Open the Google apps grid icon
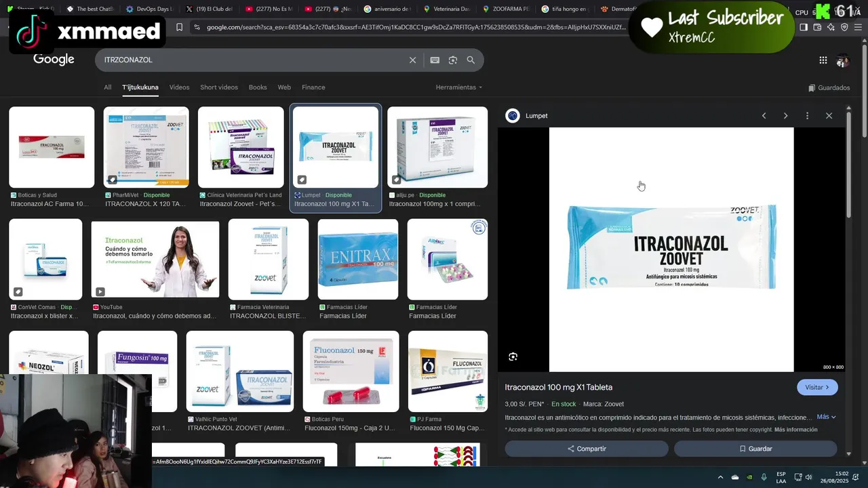The height and width of the screenshot is (488, 868). [823, 60]
